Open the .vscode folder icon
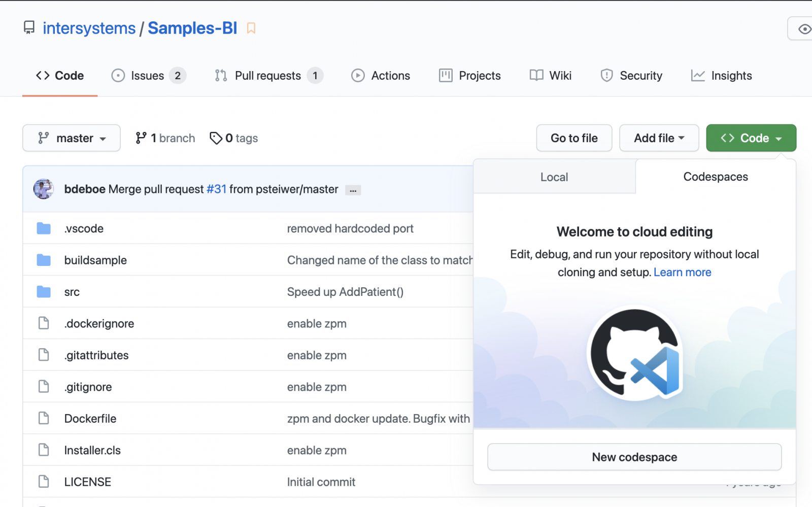This screenshot has width=812, height=507. 44,229
